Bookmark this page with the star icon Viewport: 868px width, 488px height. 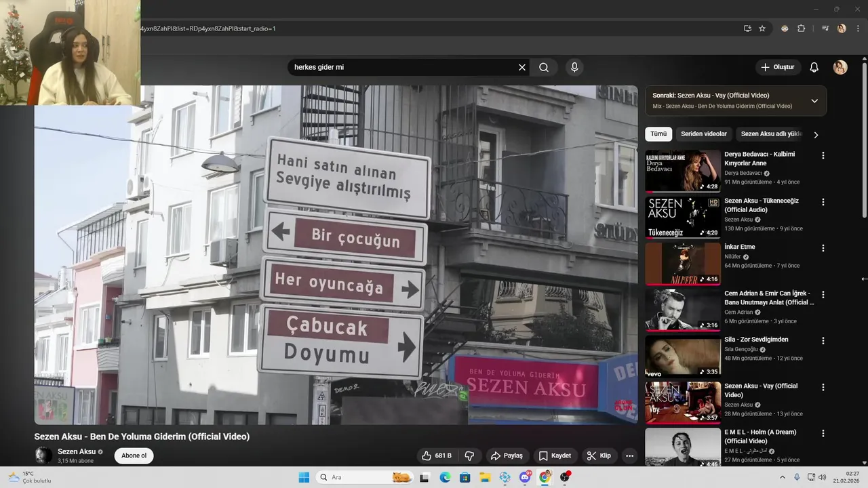click(x=762, y=28)
